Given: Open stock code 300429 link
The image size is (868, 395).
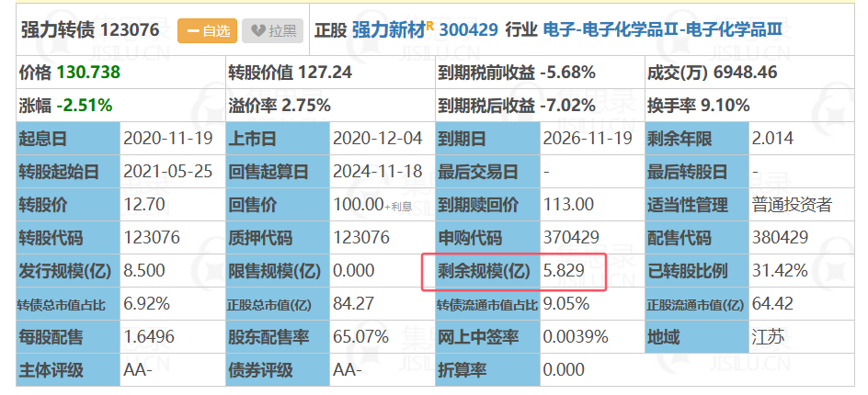Looking at the screenshot, I should tap(468, 30).
